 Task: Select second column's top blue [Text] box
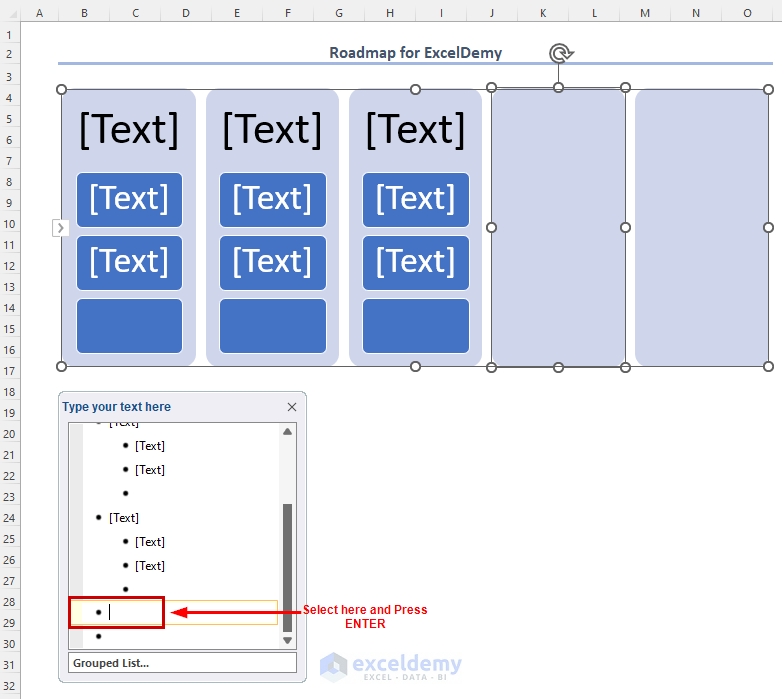[x=273, y=199]
